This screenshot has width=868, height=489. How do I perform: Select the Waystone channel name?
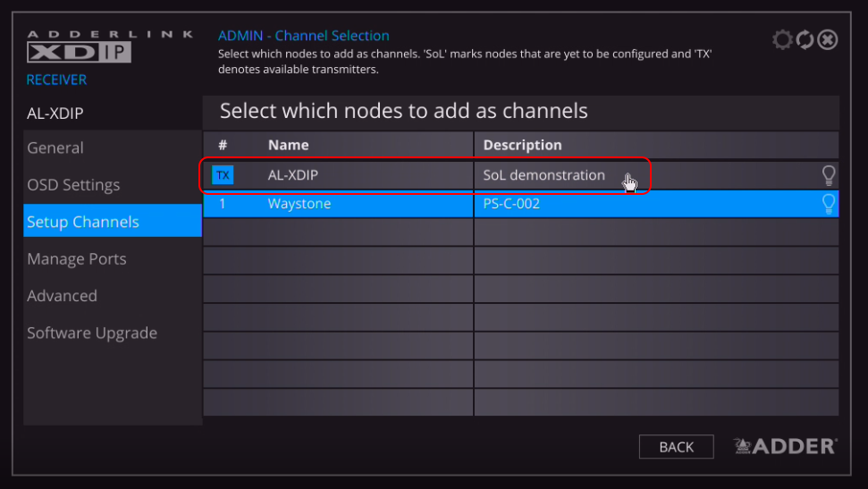pos(299,204)
